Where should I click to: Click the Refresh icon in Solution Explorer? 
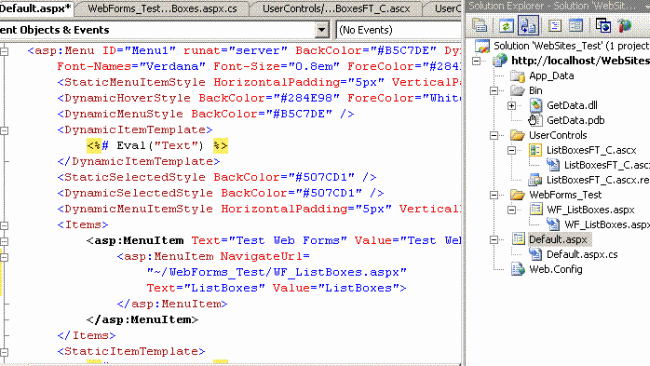pyautogui.click(x=506, y=26)
